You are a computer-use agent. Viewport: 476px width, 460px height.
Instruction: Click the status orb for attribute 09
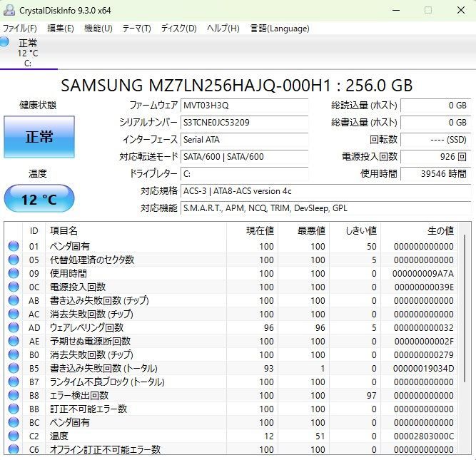coord(14,273)
